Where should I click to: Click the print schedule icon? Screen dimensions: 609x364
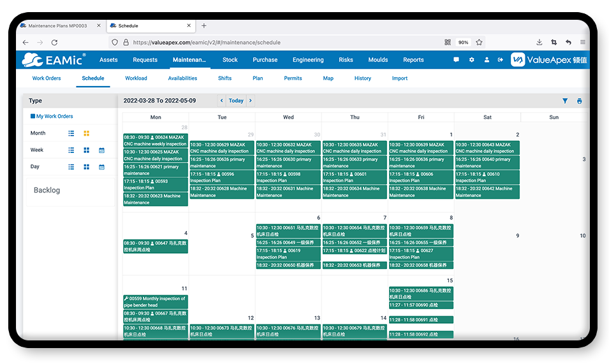[x=580, y=101]
